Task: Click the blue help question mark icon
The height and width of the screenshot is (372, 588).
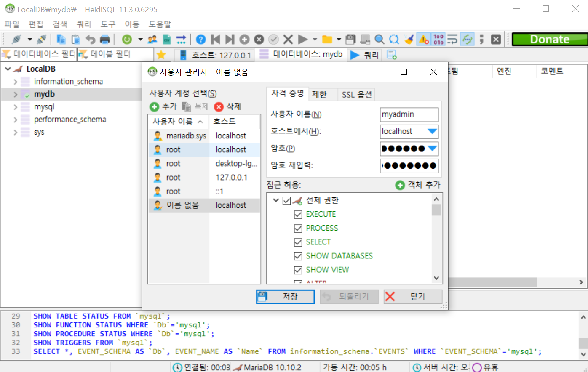Action: click(201, 40)
